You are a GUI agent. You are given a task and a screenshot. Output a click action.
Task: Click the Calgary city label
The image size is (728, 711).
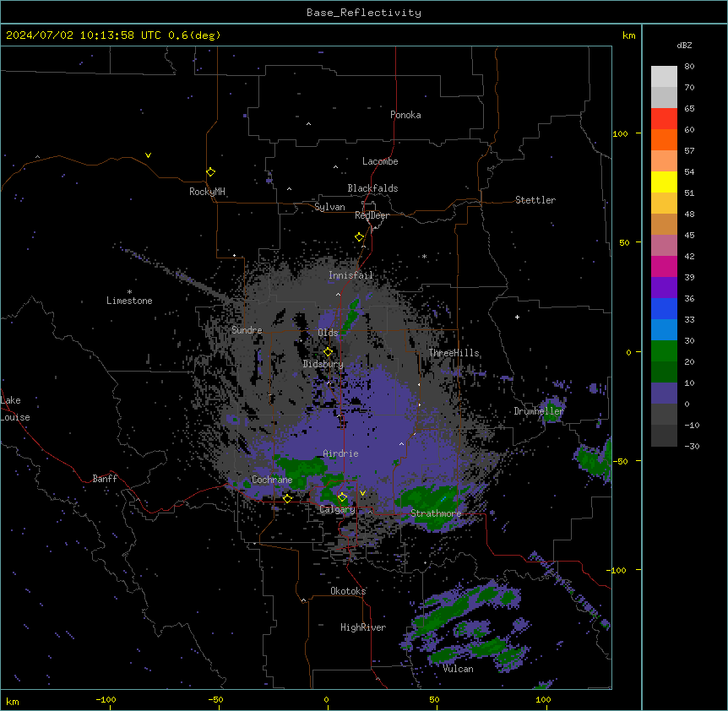pyautogui.click(x=338, y=509)
